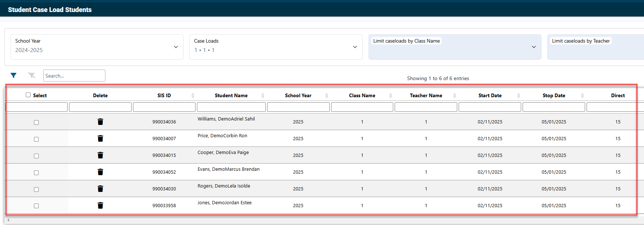Click the horizontal scrollbar left arrow

point(8,220)
